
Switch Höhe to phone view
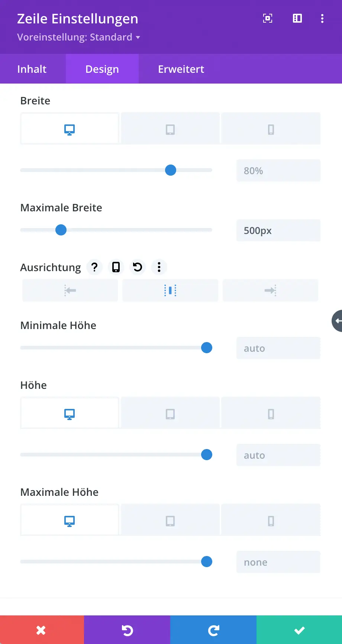pos(271,414)
